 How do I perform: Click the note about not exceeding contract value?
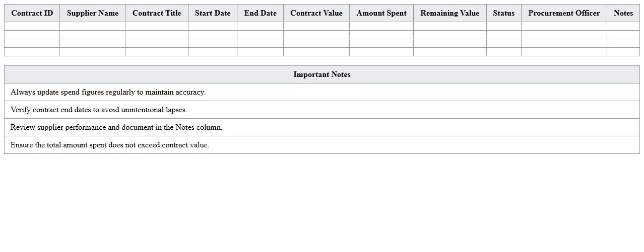pos(110,145)
